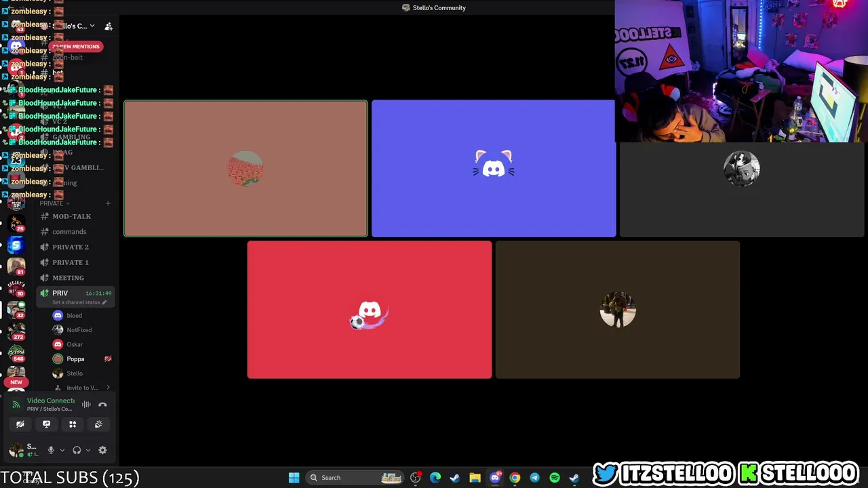Open Google Chrome from taskbar

[515, 478]
